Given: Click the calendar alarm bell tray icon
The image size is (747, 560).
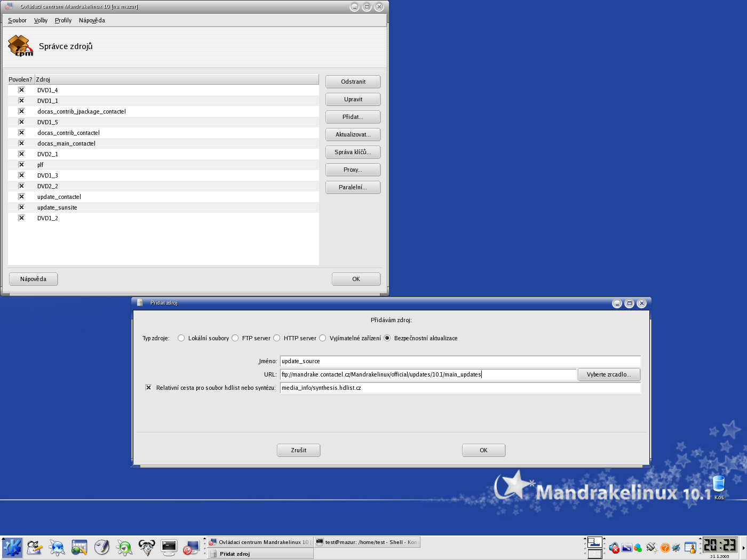Looking at the screenshot, I should click(x=690, y=548).
